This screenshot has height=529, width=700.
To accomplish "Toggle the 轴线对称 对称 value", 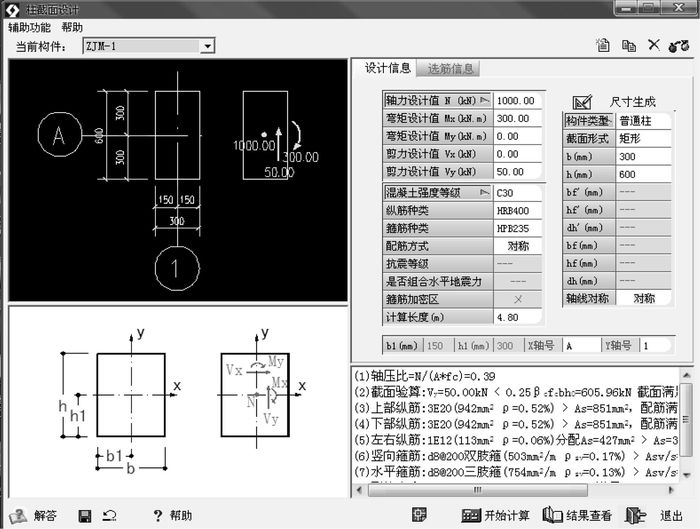I will pos(643,298).
